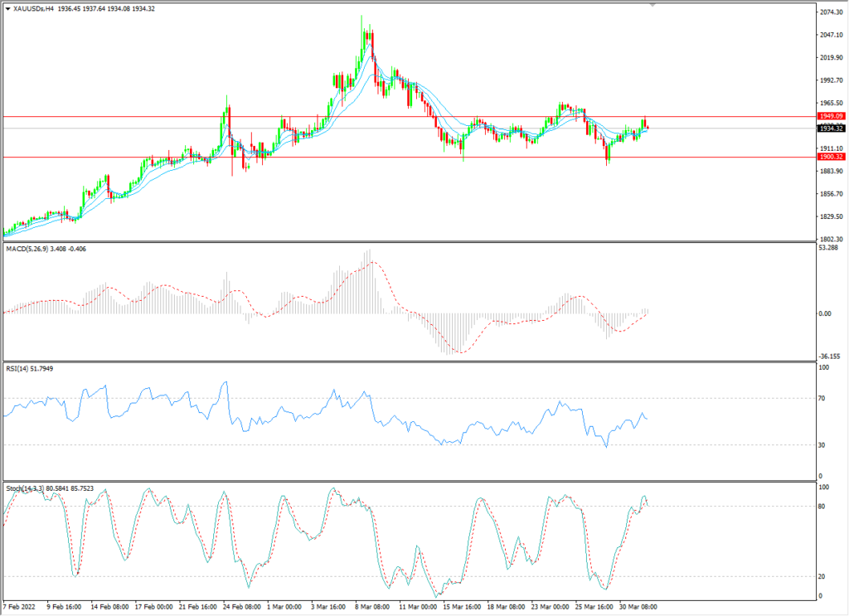Click the 100 value on RSI scale
The image size is (849, 616).
(x=823, y=367)
